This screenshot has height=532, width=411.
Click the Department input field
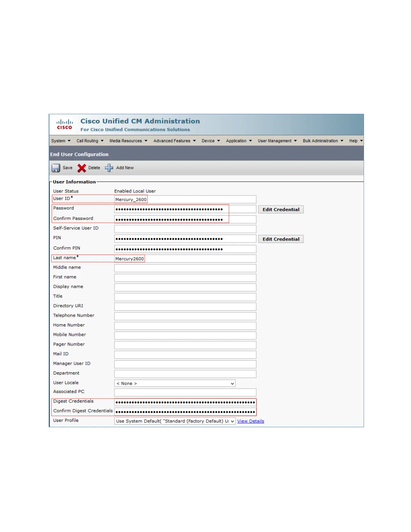point(185,374)
